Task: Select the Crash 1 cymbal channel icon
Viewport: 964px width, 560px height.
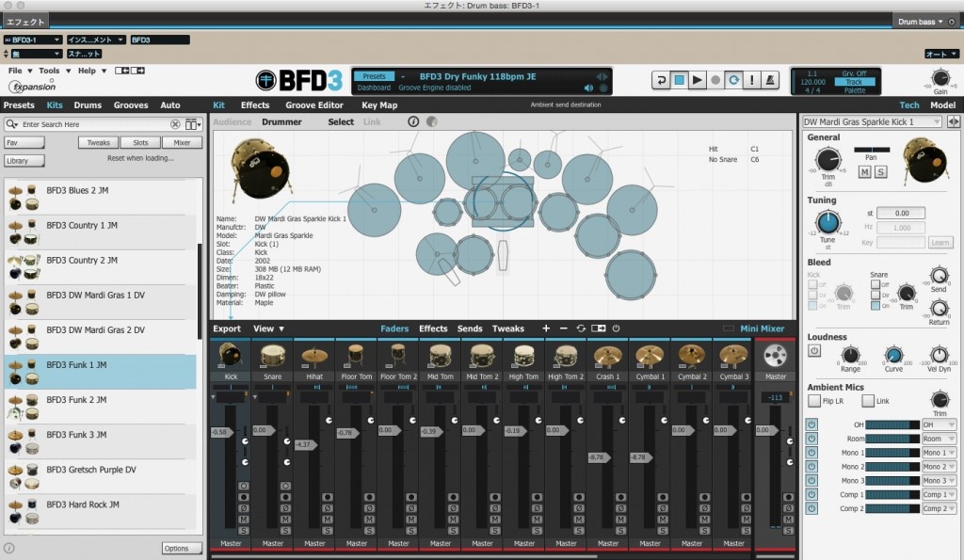Action: pos(607,356)
